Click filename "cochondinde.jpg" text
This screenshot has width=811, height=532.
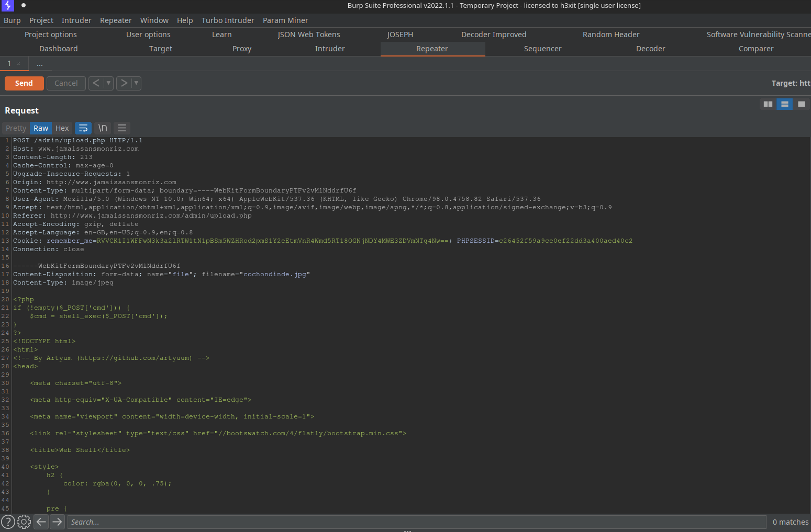coord(276,274)
